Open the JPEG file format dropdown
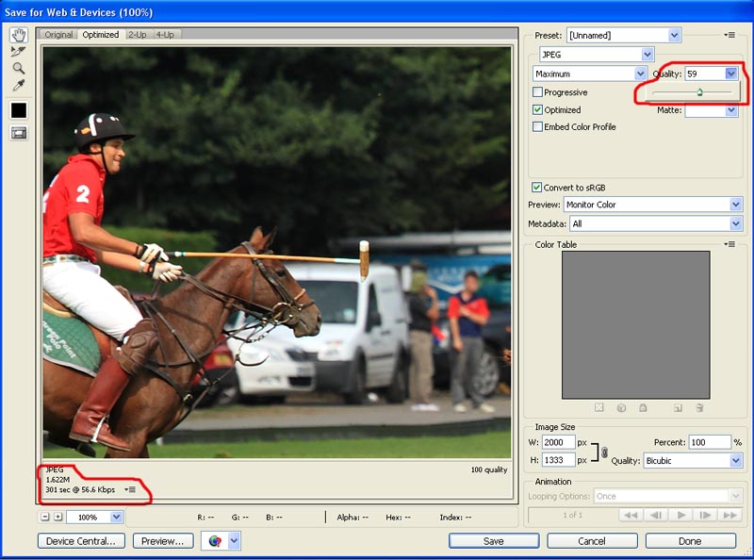This screenshot has height=560, width=754. pos(596,55)
